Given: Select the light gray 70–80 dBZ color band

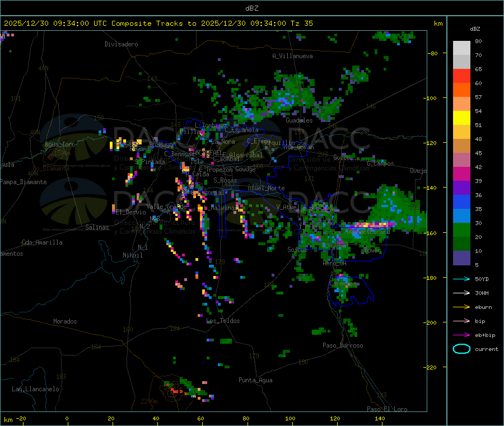Looking at the screenshot, I should click(x=461, y=48).
